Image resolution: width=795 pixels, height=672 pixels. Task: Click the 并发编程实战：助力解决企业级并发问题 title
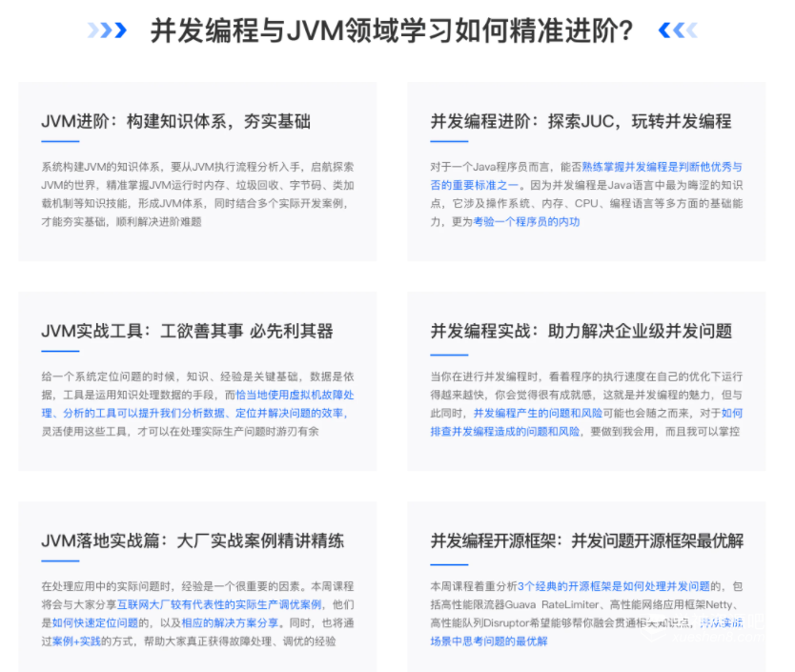(x=581, y=332)
